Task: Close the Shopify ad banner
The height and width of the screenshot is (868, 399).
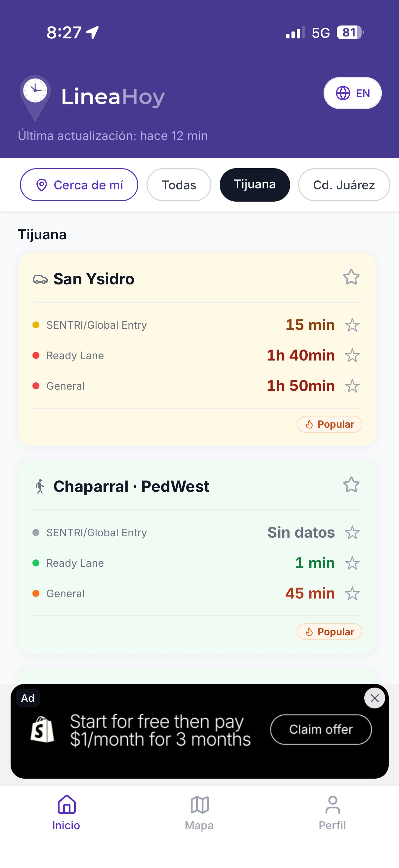Action: [x=375, y=698]
